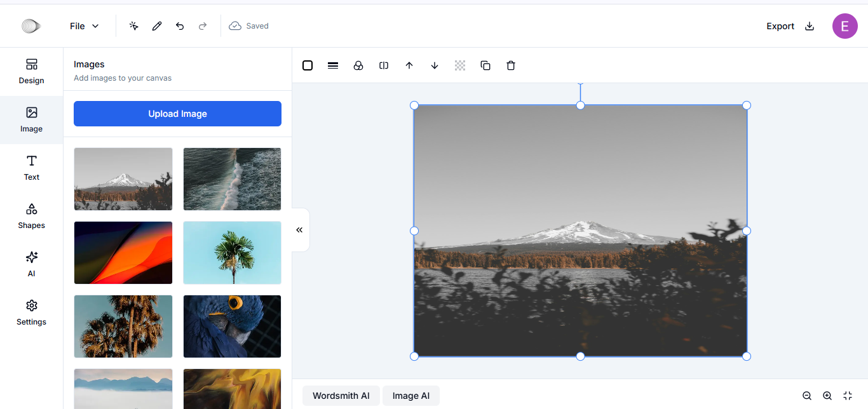This screenshot has height=409, width=868.
Task: Click the image's bottom-right resize handle
Action: click(747, 356)
